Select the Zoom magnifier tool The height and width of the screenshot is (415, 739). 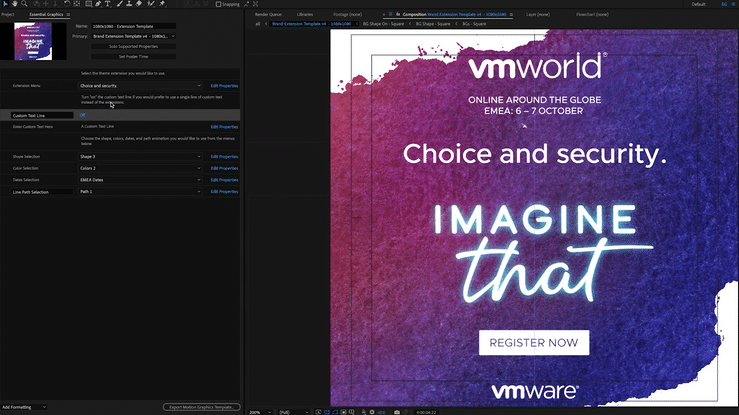pos(24,4)
